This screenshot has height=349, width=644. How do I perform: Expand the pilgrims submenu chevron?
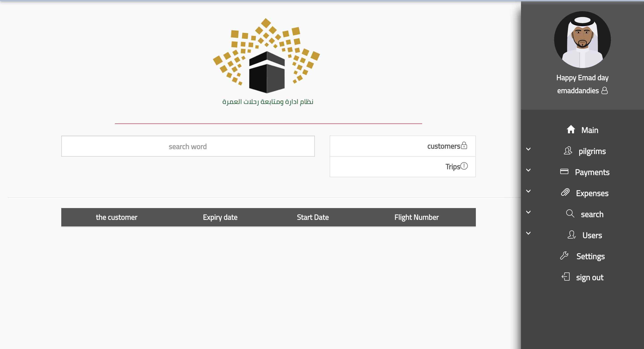[x=528, y=149]
